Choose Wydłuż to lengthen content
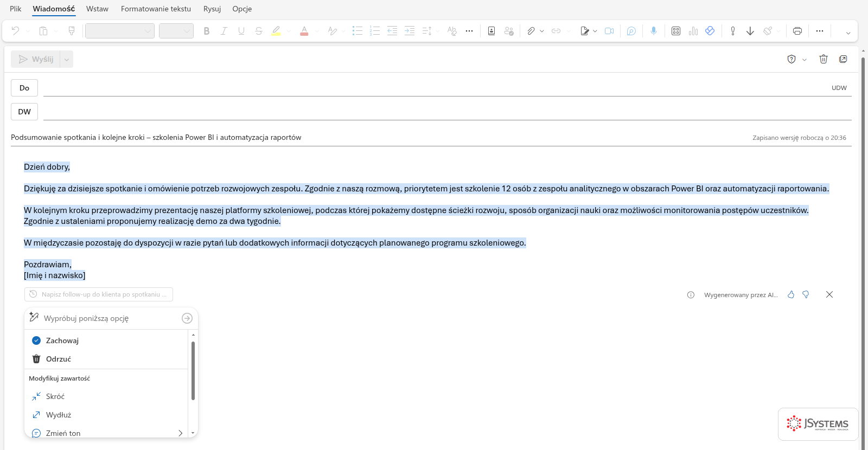Image resolution: width=868 pixels, height=450 pixels. [x=107, y=415]
